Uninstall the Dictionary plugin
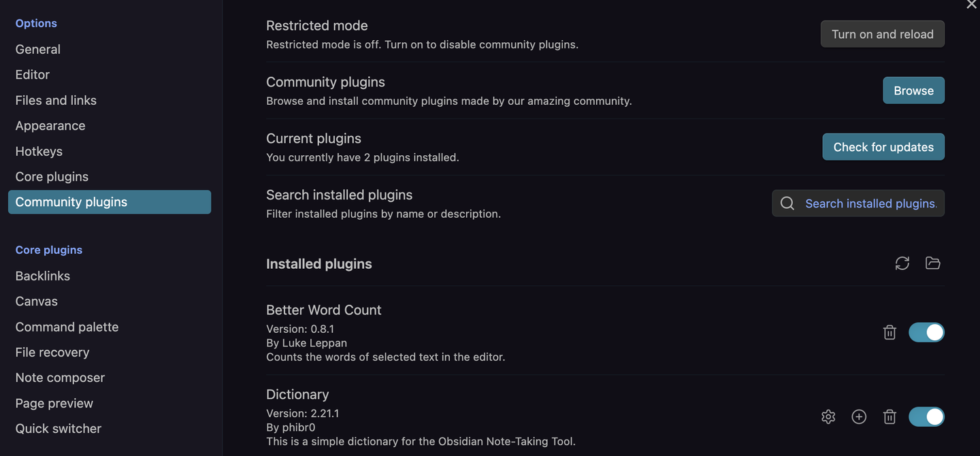 (889, 417)
